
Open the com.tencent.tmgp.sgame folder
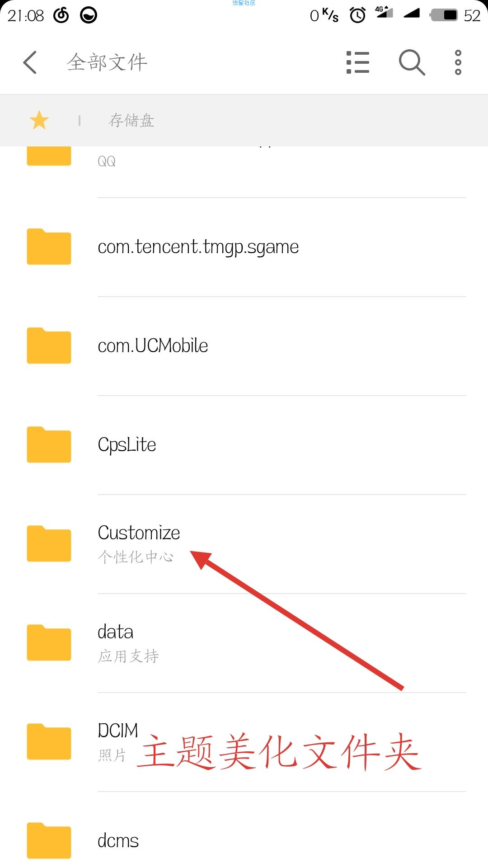coord(244,247)
